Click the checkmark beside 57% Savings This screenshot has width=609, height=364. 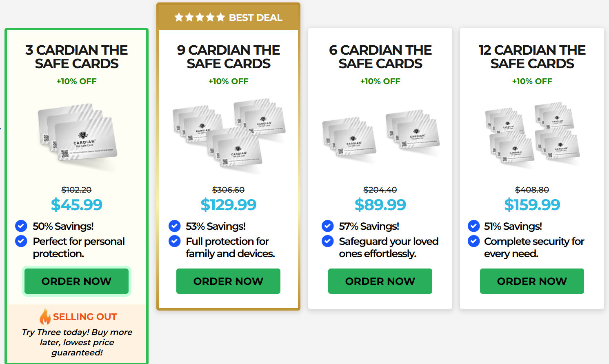[327, 226]
